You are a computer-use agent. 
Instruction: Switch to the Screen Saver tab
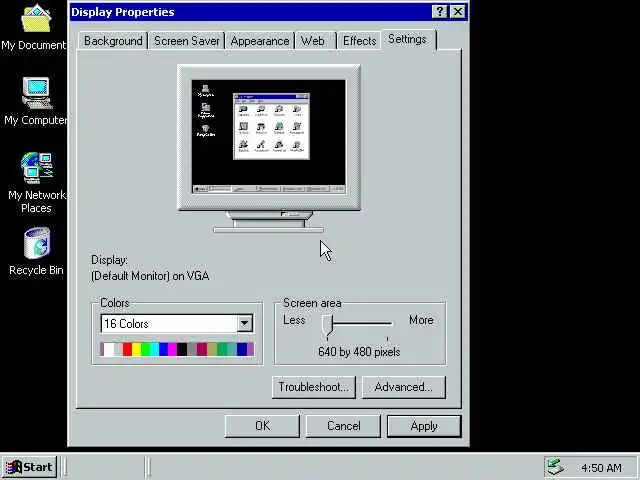[187, 41]
